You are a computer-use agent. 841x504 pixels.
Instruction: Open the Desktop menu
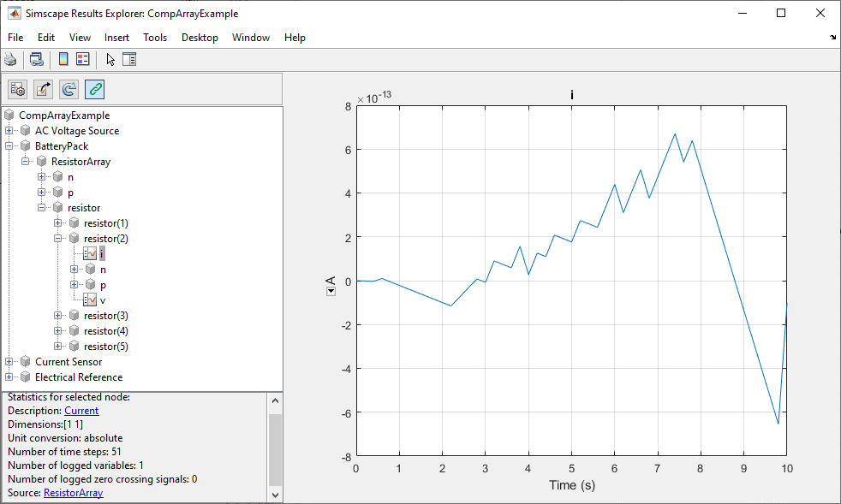pyautogui.click(x=200, y=37)
